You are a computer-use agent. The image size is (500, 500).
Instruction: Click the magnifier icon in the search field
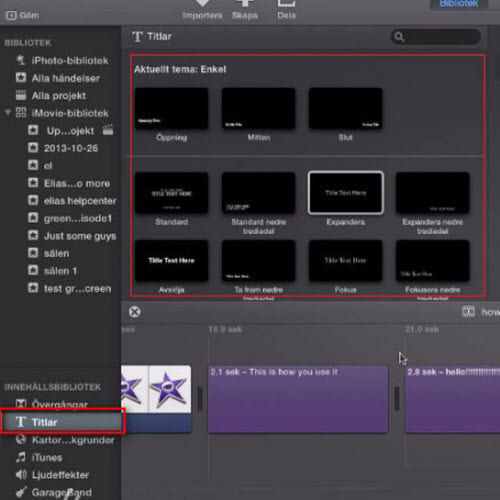[x=399, y=37]
